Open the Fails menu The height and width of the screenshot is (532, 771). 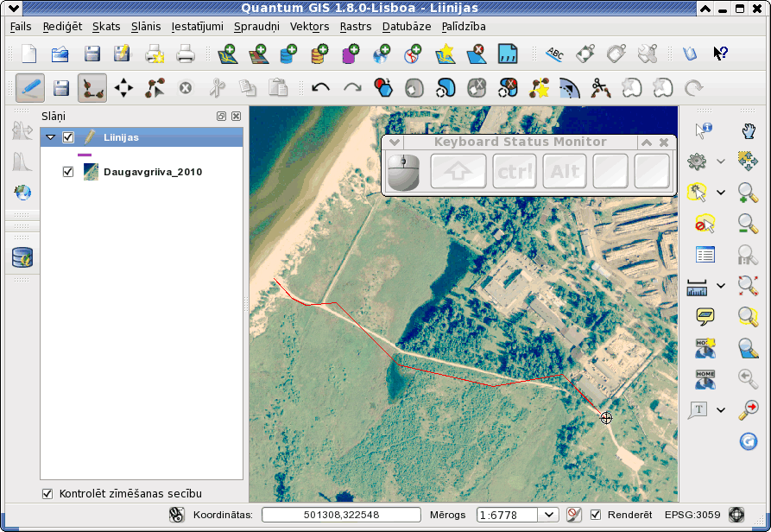point(21,27)
